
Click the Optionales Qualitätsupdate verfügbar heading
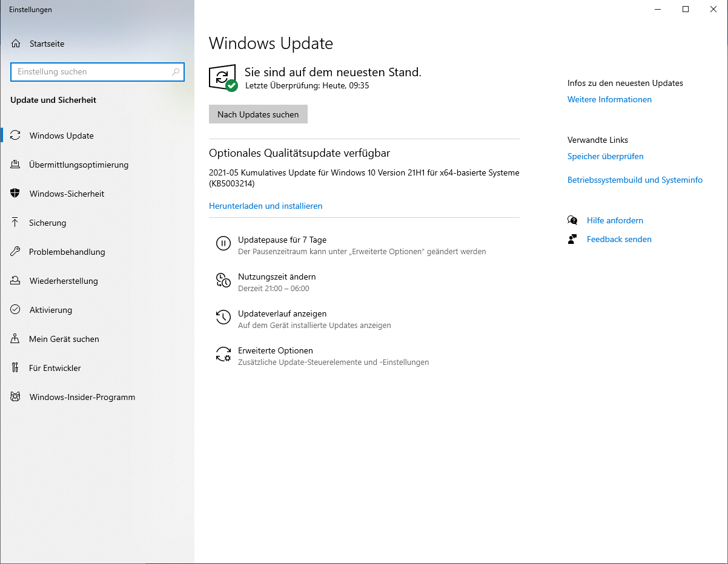tap(299, 153)
